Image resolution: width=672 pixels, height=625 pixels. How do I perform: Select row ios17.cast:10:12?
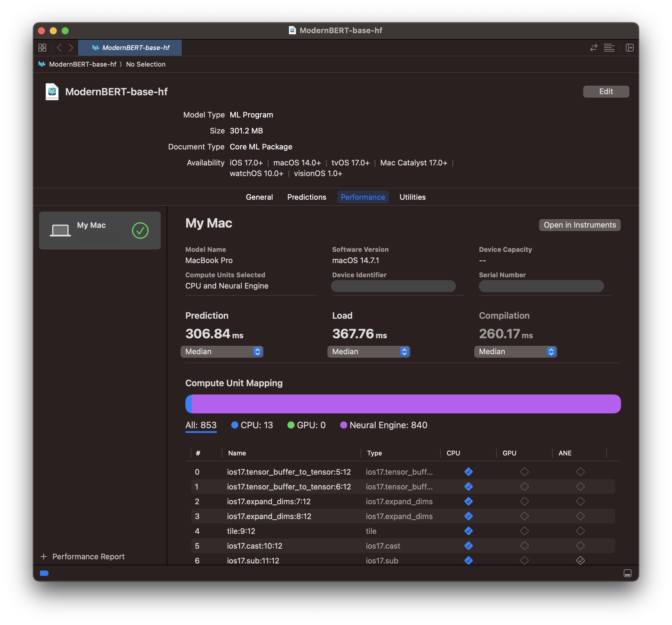(x=403, y=546)
